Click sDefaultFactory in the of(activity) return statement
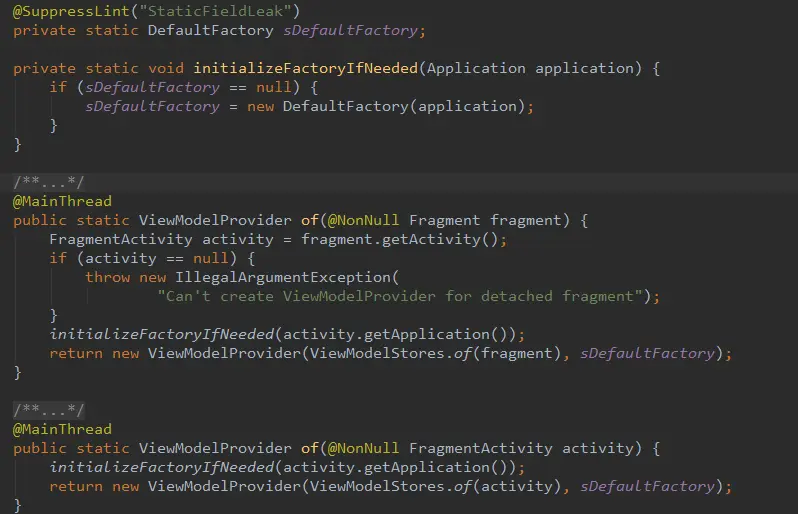This screenshot has height=514, width=798. pyautogui.click(x=647, y=486)
